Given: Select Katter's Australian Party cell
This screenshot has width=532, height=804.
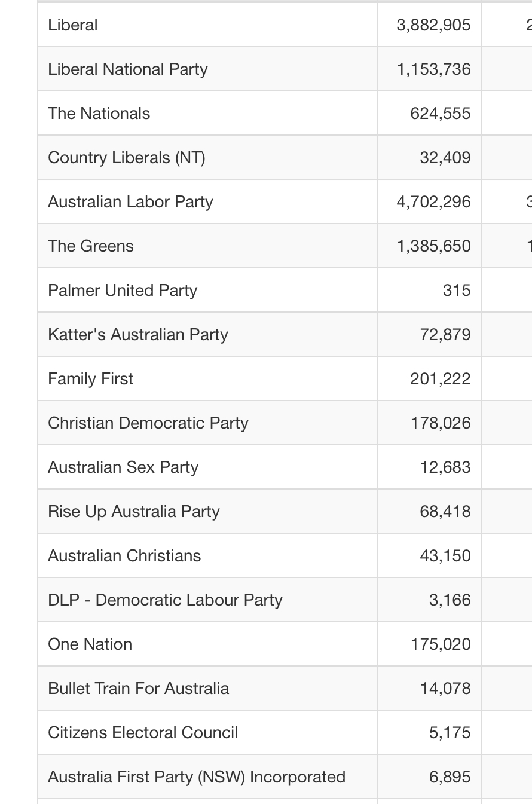Looking at the screenshot, I should click(x=207, y=334).
